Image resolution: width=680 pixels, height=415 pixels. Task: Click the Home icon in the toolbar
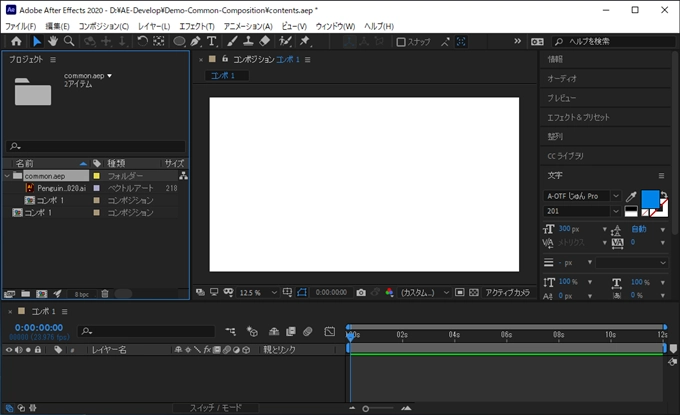[x=16, y=41]
